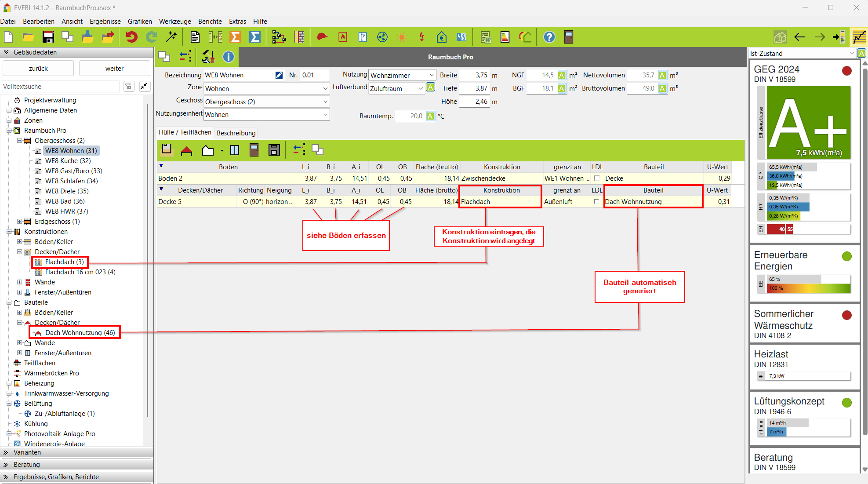This screenshot has height=484, width=868.
Task: Click the blue info icon
Action: point(228,57)
